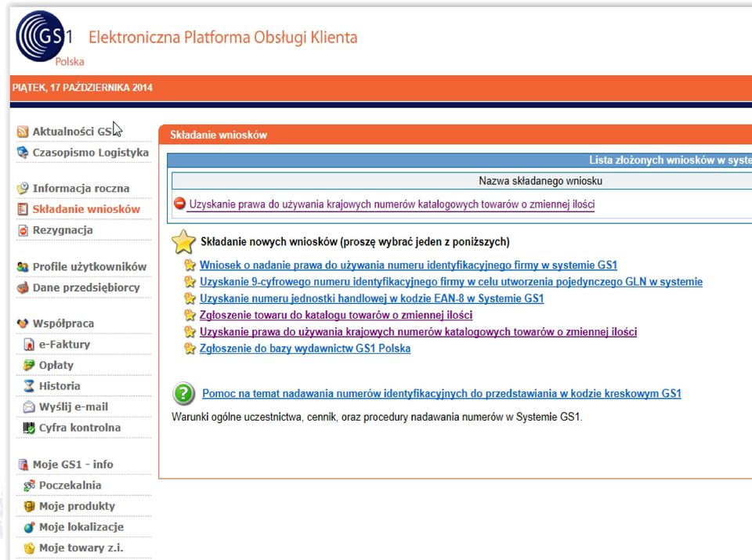Click the envelope icon for Wyślij e-mail

(x=29, y=407)
